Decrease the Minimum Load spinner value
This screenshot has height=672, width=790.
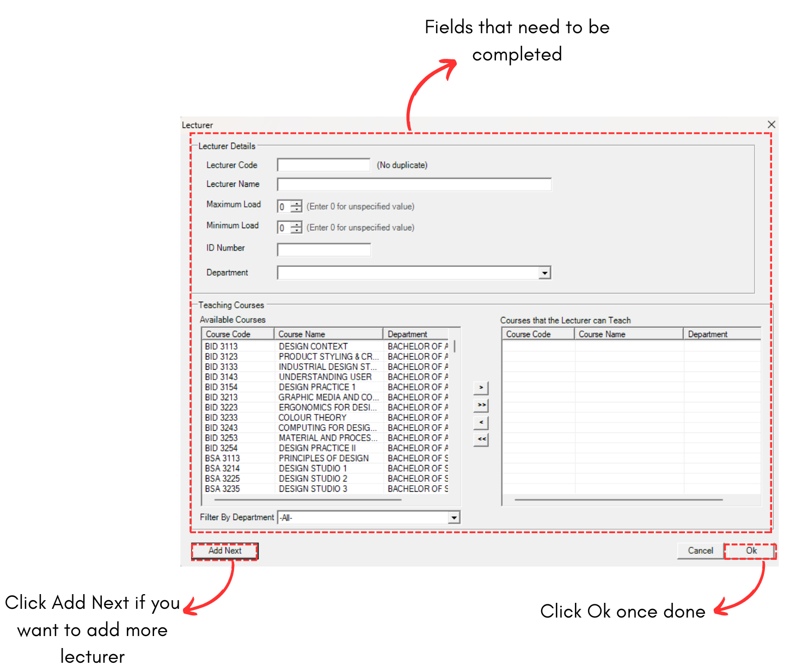point(297,230)
